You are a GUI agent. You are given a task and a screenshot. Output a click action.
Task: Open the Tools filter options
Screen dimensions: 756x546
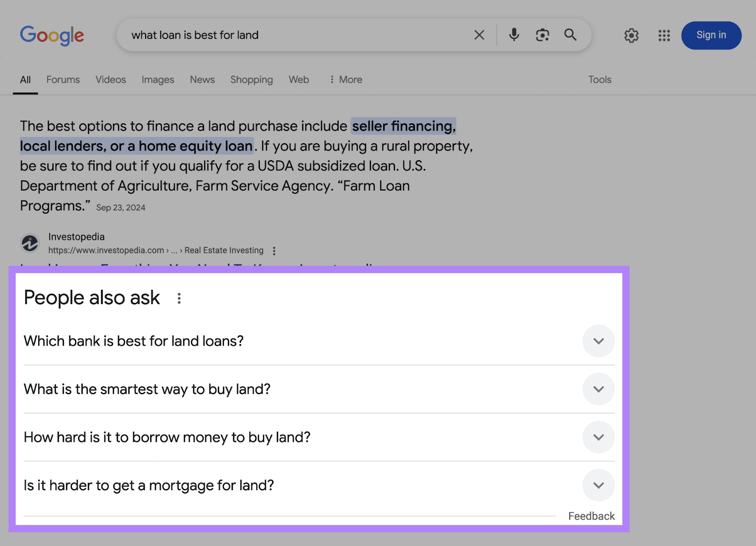point(599,79)
